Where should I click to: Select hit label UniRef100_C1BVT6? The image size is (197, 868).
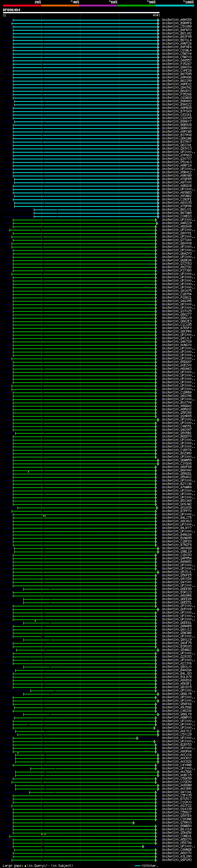pyautogui.click(x=177, y=450)
